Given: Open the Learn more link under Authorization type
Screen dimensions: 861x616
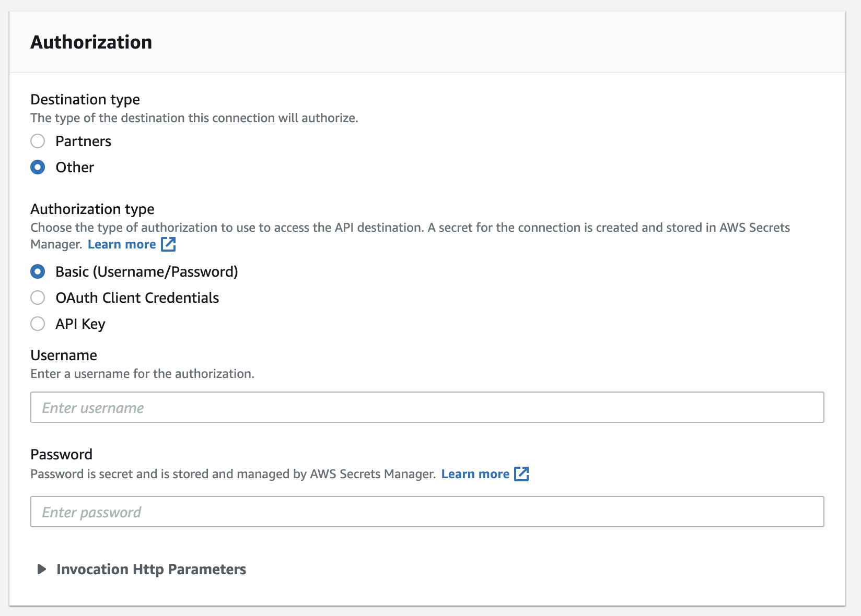Looking at the screenshot, I should point(122,244).
